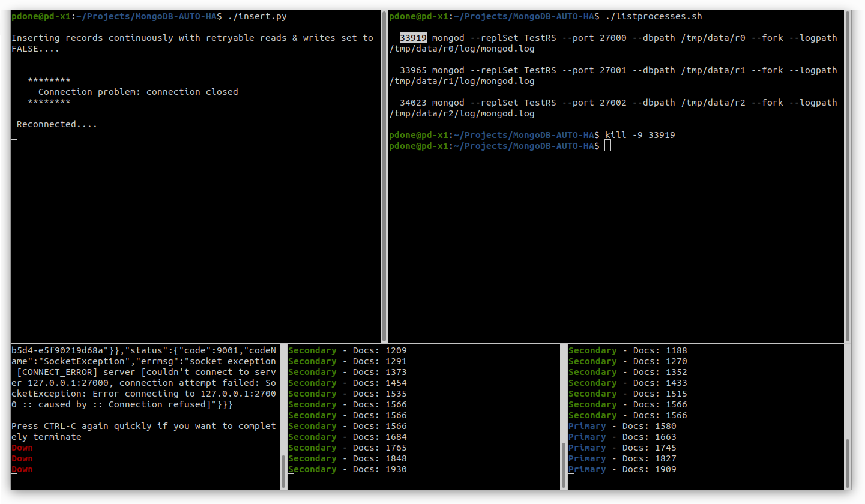Click 'Secondary - Docs: 1209' row
Image resolution: width=865 pixels, height=504 pixels.
[348, 350]
